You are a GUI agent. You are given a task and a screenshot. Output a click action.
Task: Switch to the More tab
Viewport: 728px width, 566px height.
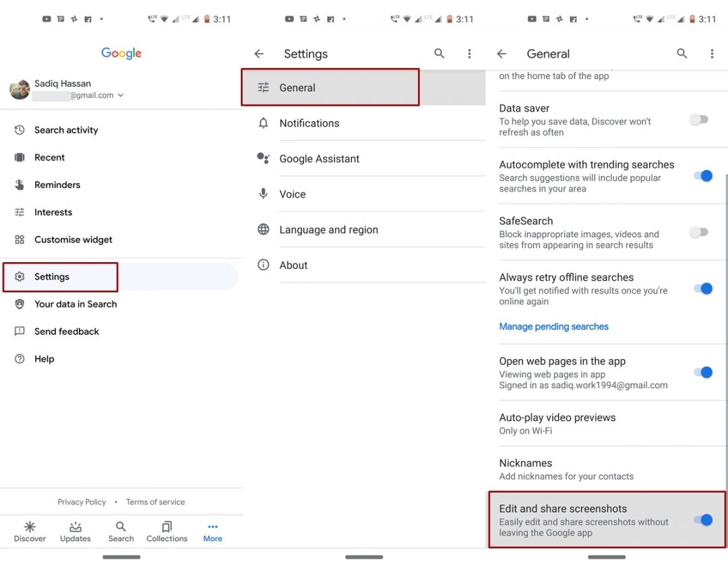click(x=212, y=532)
